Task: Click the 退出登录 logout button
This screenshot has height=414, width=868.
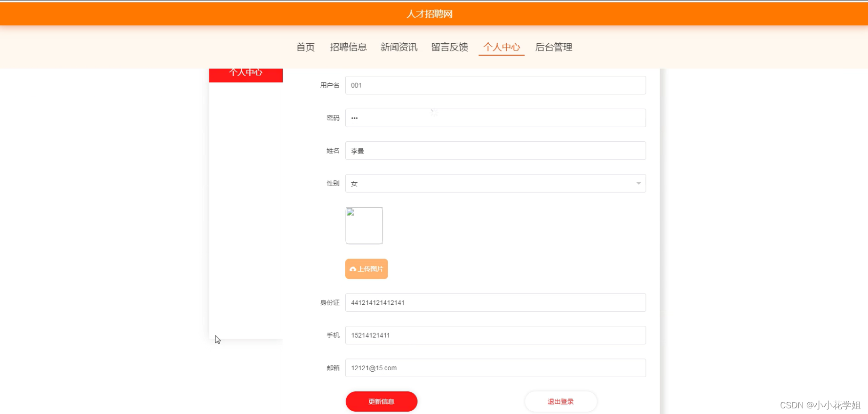Action: pyautogui.click(x=561, y=402)
